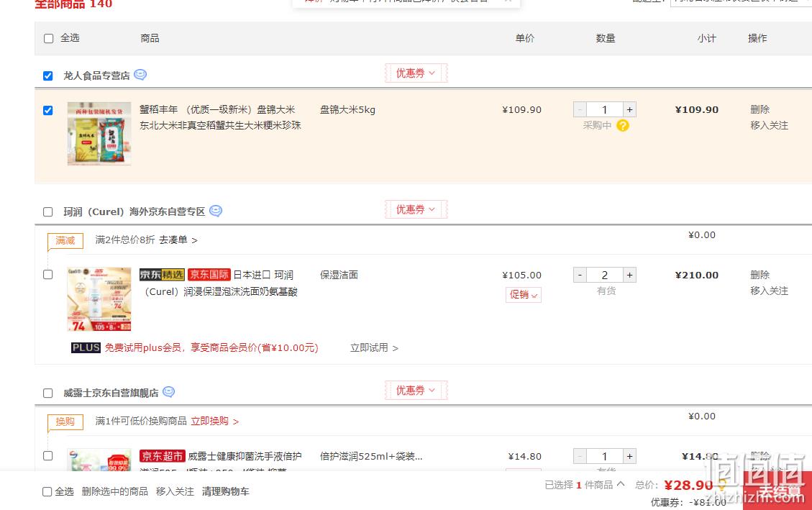The width and height of the screenshot is (812, 510).
Task: Click 去凑单 in the 满减 row
Action: click(178, 240)
